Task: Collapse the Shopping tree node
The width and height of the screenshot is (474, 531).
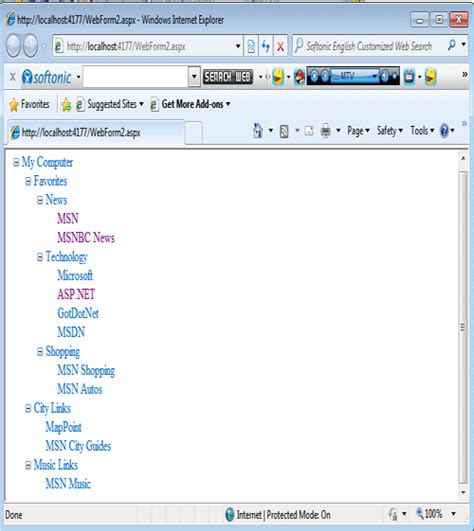Action: [x=40, y=352]
